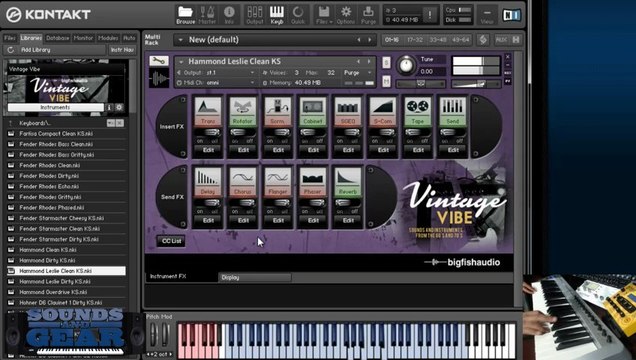
Task: Go to the previous instrument preset arrow
Action: point(359,62)
